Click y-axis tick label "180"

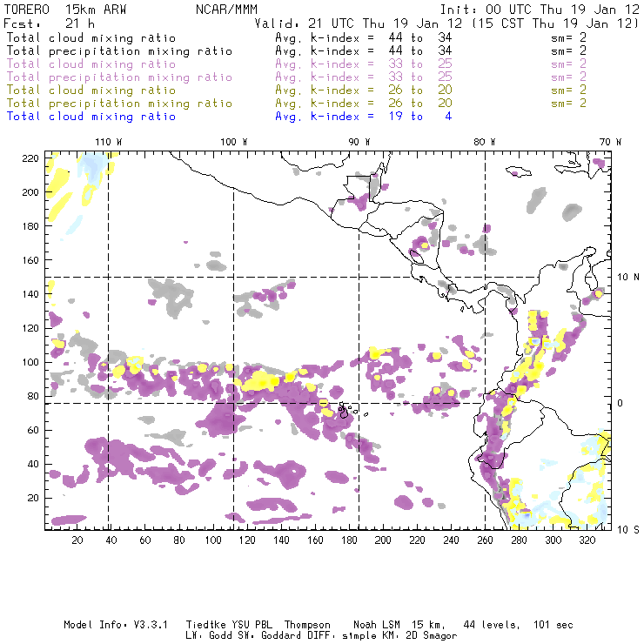(30, 226)
